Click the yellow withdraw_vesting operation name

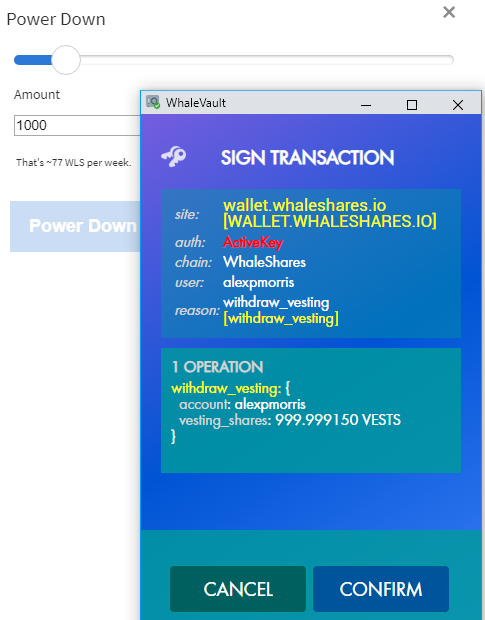[226, 388]
